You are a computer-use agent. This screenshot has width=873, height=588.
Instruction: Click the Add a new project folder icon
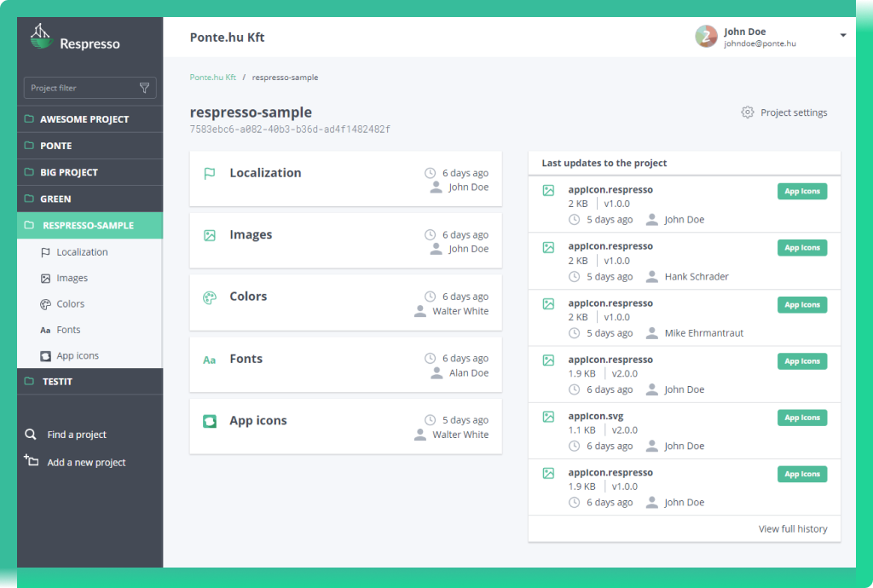[31, 461]
